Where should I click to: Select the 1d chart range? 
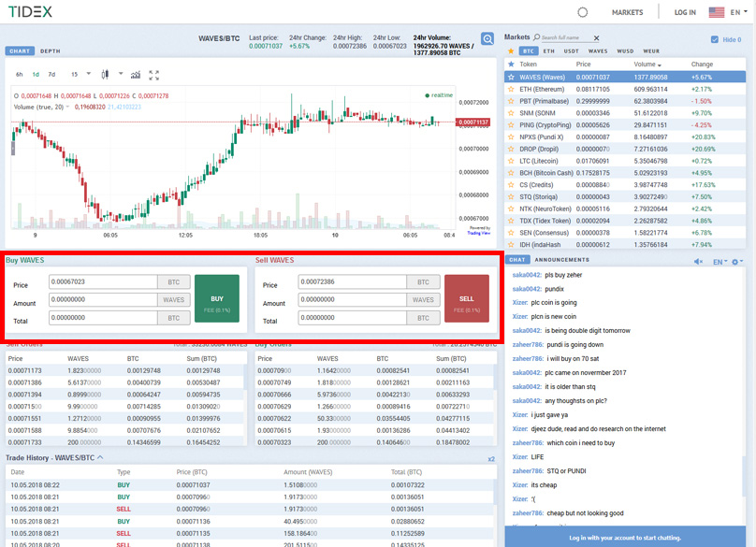[36, 75]
